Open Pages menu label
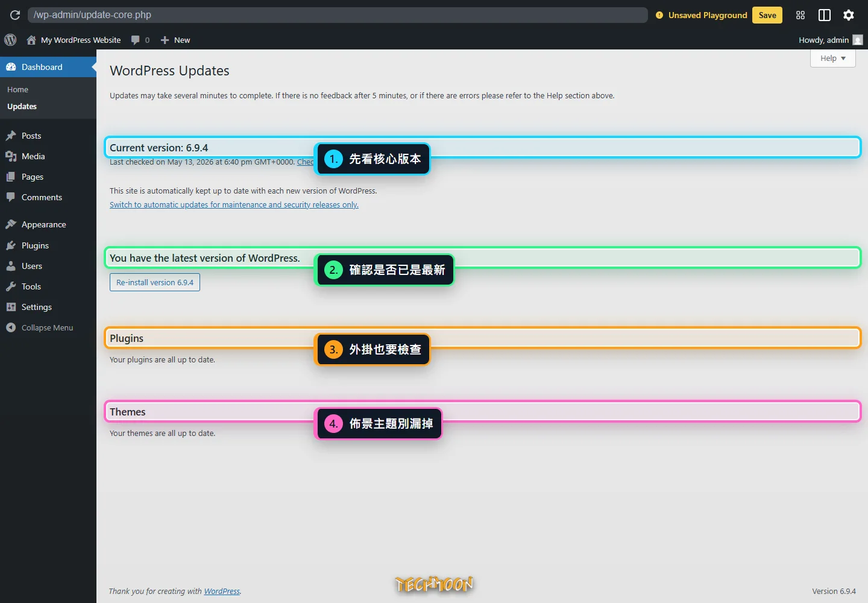Screen dimensions: 868x603 click(x=33, y=177)
